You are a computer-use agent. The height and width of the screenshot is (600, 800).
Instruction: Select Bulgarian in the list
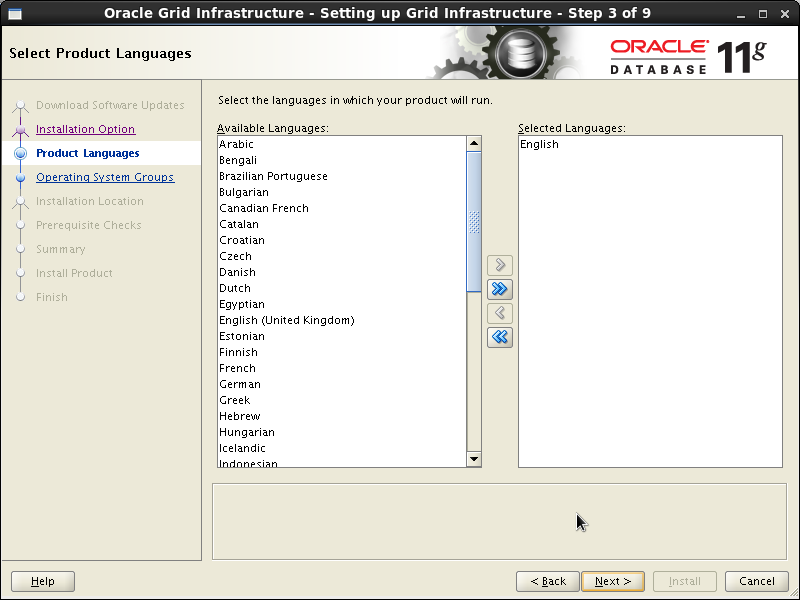(341, 192)
